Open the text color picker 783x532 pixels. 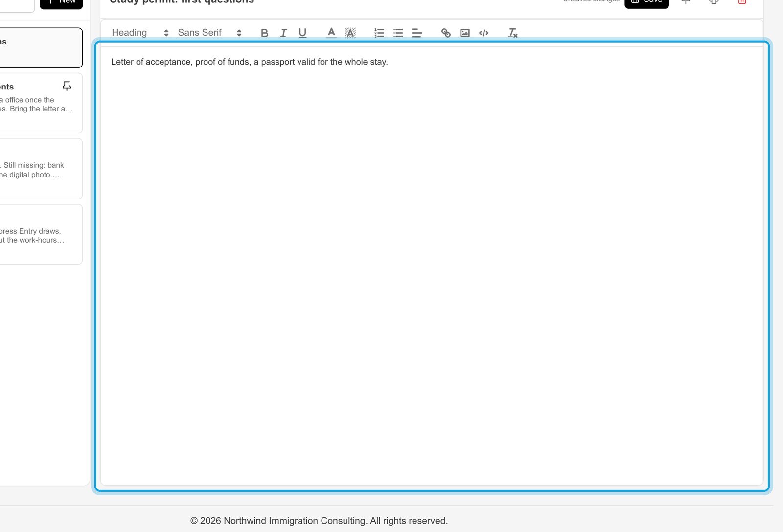tap(331, 33)
